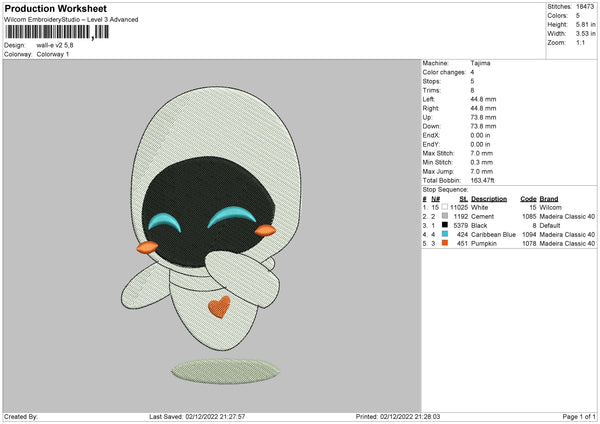Viewport: 600px width, 424px height.
Task: Select the Pumpkin orange color swatch
Action: [x=444, y=243]
